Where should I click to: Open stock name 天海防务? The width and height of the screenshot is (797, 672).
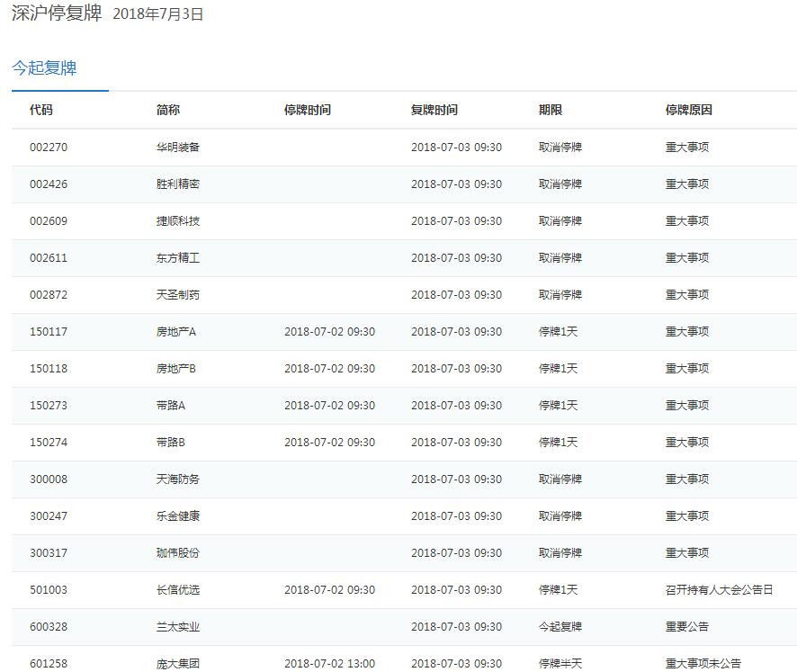click(178, 479)
